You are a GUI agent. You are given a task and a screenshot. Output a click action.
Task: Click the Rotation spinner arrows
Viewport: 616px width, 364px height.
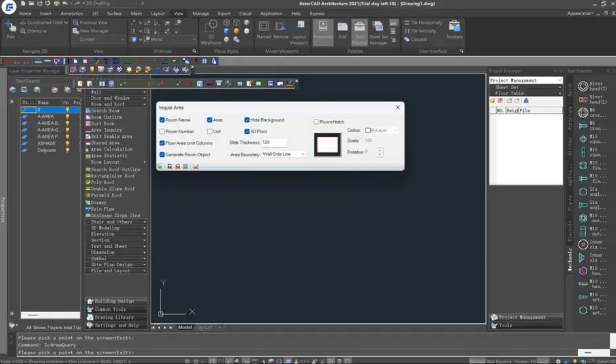coord(380,152)
